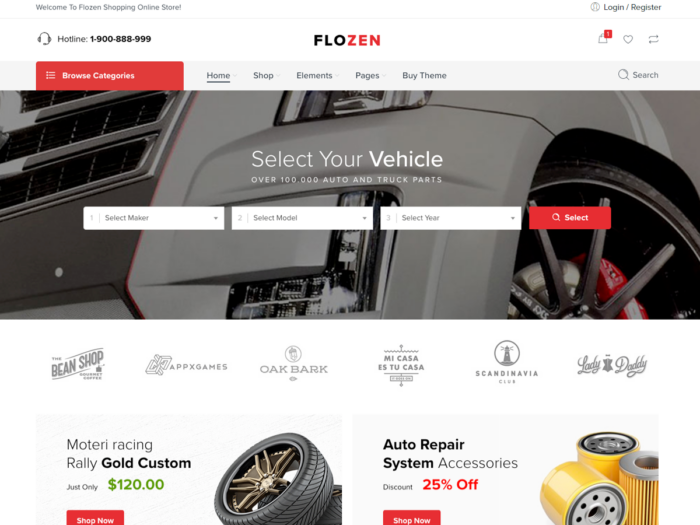Click the red Select search button

[570, 217]
